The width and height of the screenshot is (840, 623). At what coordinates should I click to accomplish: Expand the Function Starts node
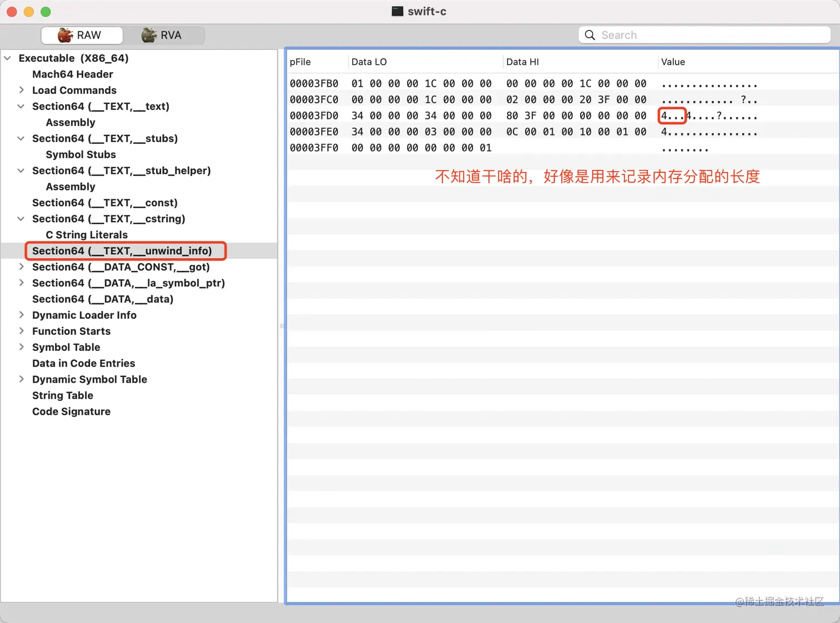[x=21, y=331]
